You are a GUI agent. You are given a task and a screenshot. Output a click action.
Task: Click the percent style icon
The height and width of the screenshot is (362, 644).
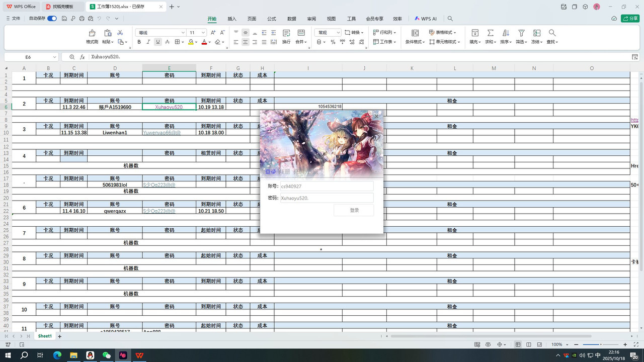point(333,42)
